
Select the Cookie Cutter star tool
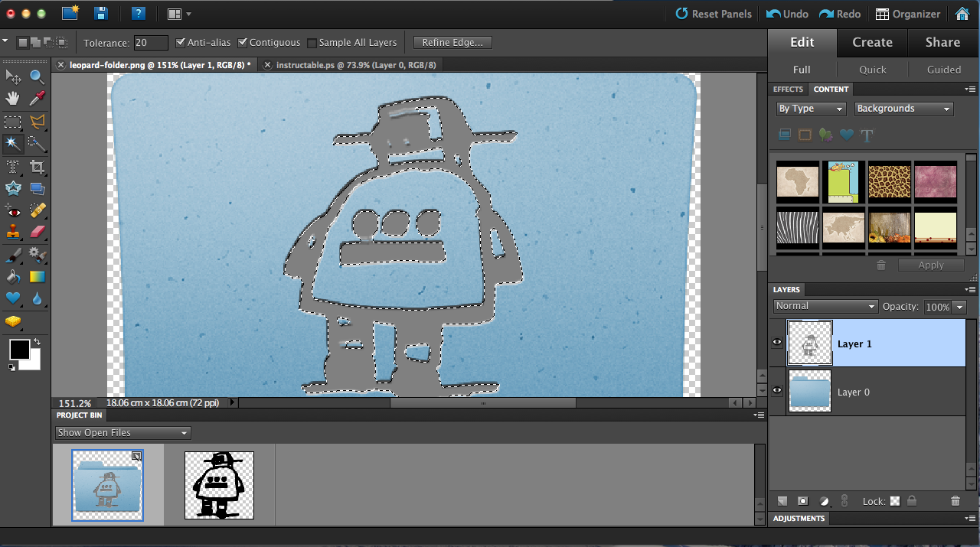pos(13,188)
